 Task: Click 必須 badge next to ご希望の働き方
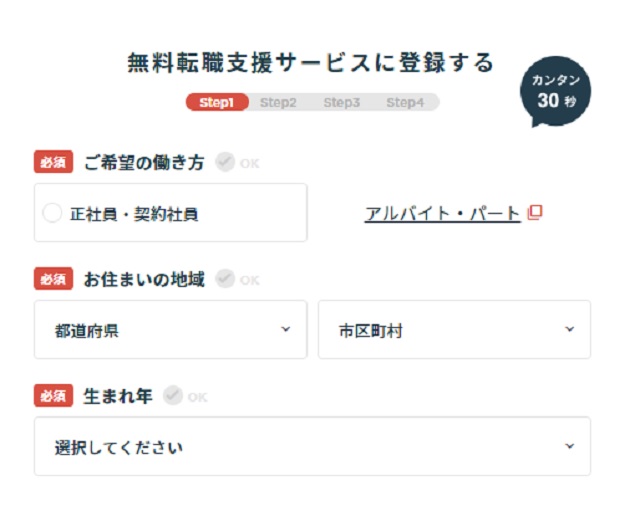point(53,162)
